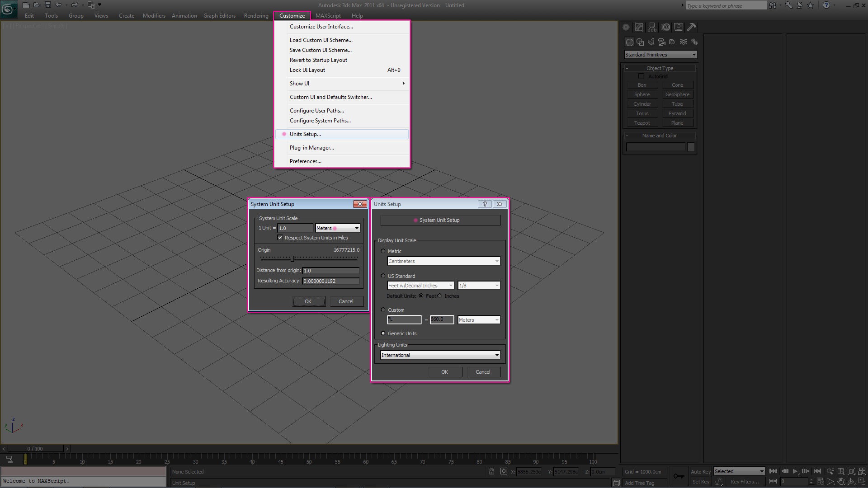Click Cancel in Units Setup dialog
This screenshot has width=868, height=488.
click(483, 372)
